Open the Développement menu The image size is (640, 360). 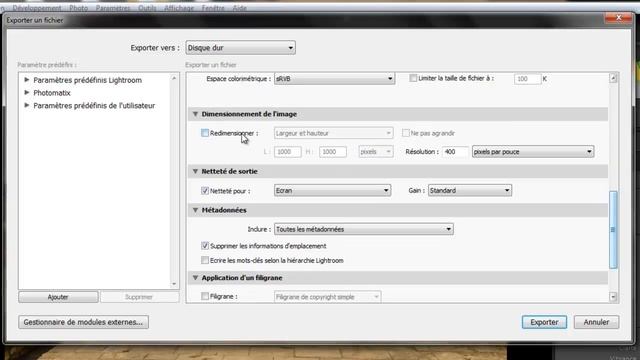[37, 8]
